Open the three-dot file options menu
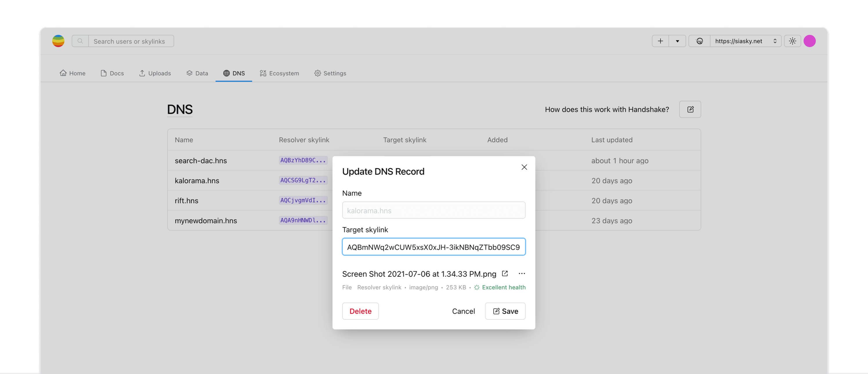 point(522,274)
